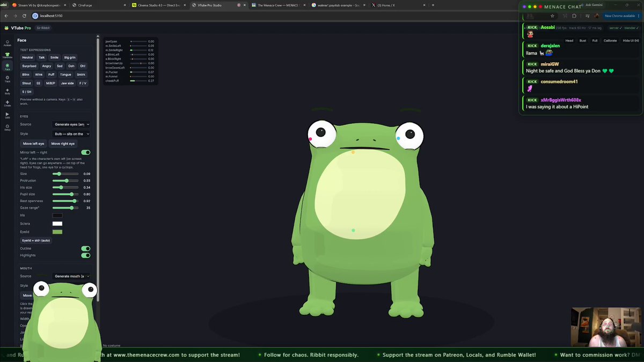
Task: Open the eyes Style dropdown
Action: click(x=72, y=134)
